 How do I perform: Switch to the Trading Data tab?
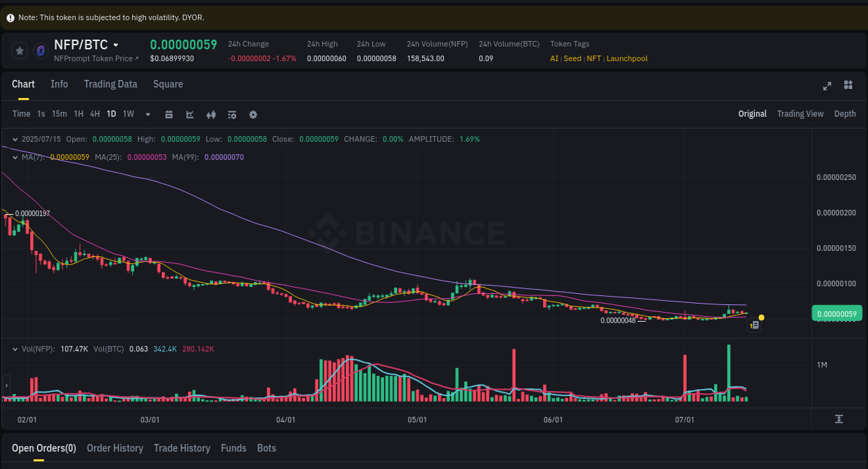click(110, 84)
